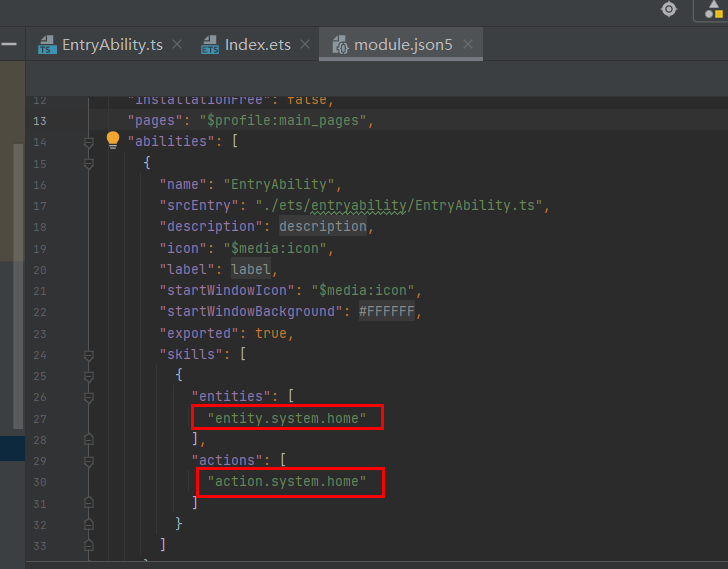Click the yellow lightbulb intention icon
This screenshot has width=728, height=569.
(113, 140)
